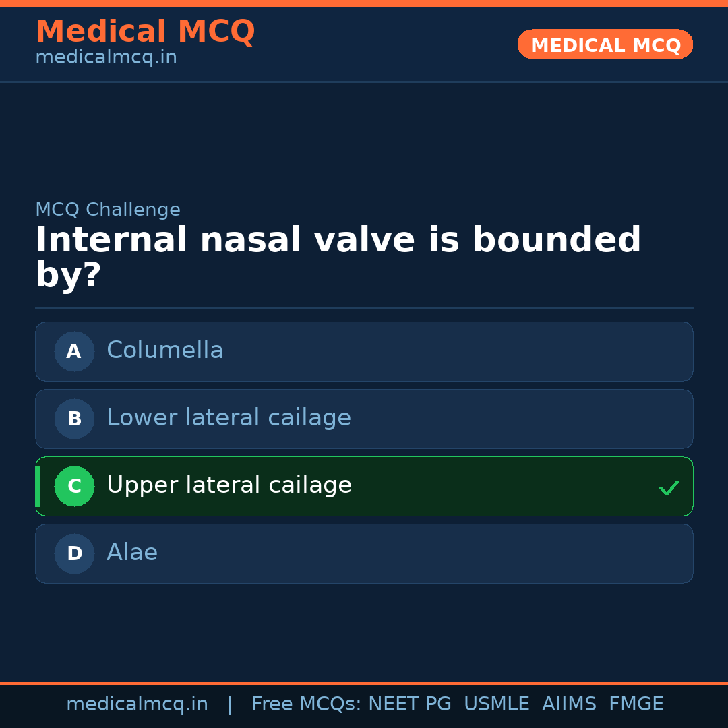The image size is (728, 728).
Task: Open the medicalmcq.in link under the title
Action: (x=106, y=58)
